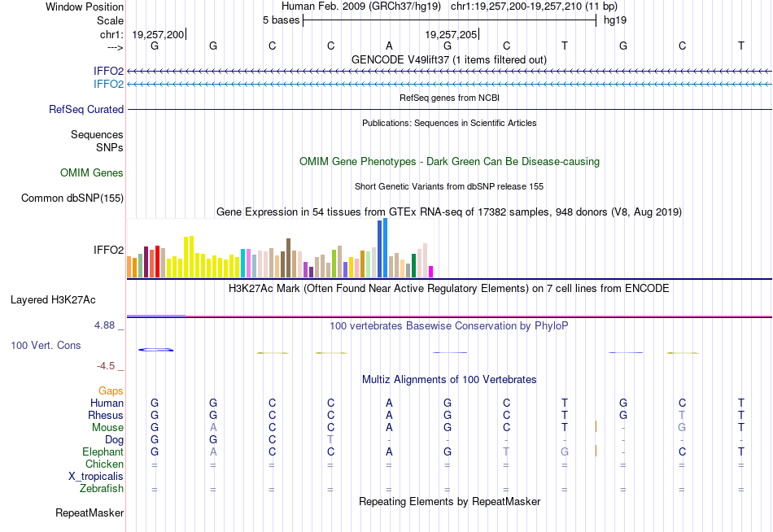Click the OMIM Genes label
Image resolution: width=773 pixels, height=532 pixels.
92,172
